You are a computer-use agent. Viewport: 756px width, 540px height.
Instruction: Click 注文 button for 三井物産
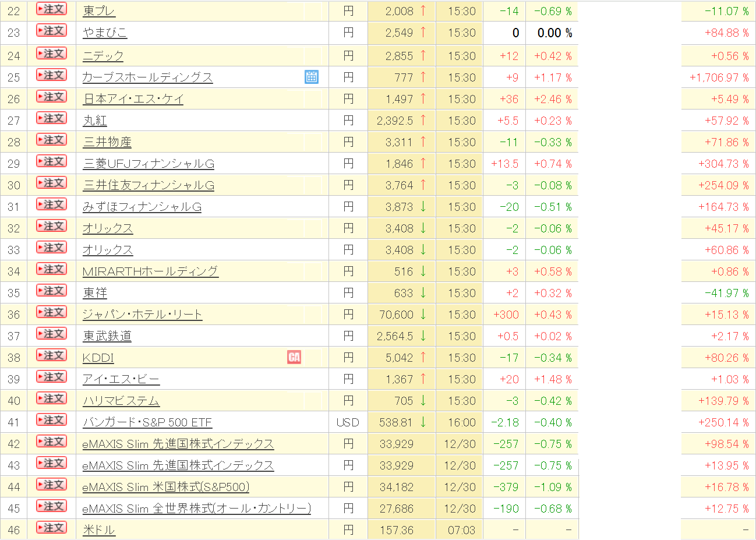pos(52,140)
